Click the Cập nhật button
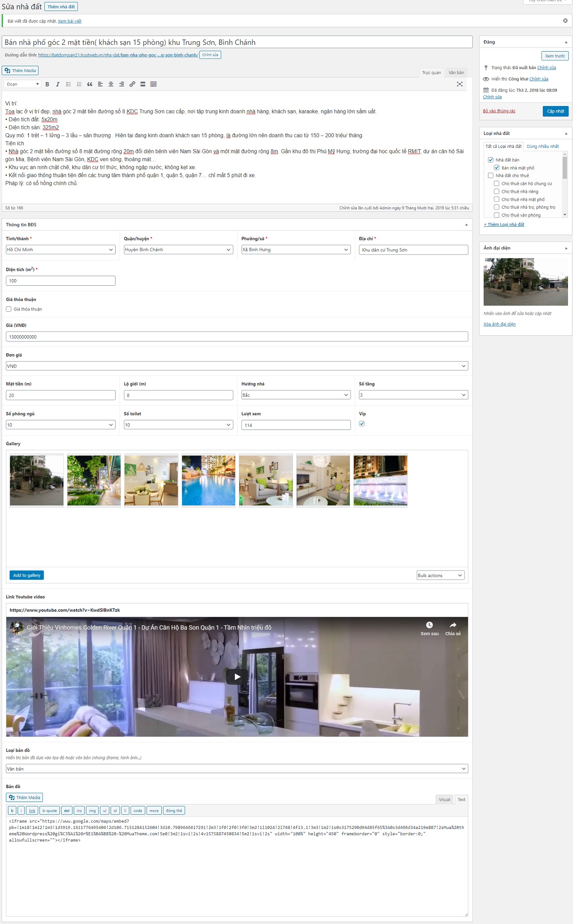 tap(555, 111)
